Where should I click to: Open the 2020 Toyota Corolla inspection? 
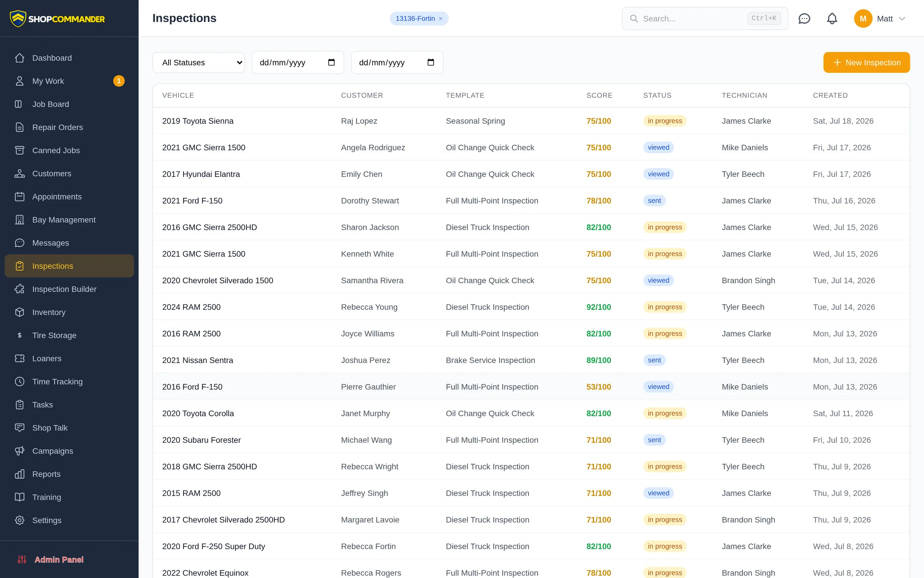coord(531,413)
